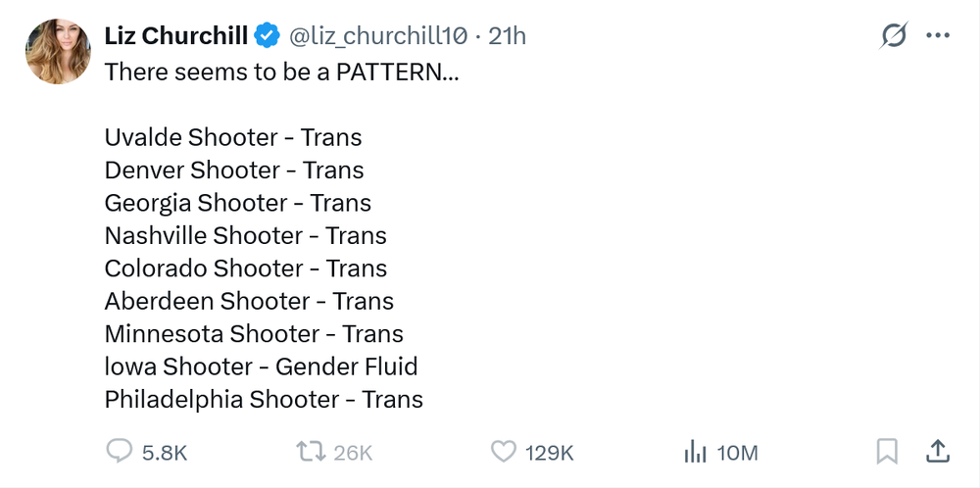The height and width of the screenshot is (488, 980).
Task: Click the 5.8K replies count
Action: point(165,453)
